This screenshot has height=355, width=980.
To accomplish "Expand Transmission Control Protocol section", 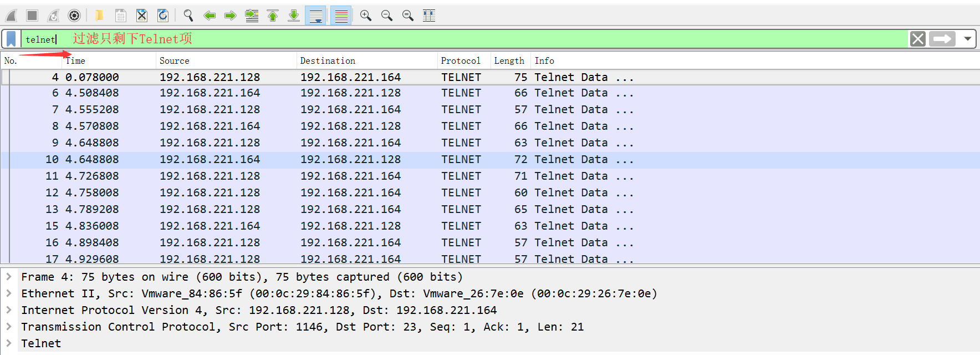I will (9, 326).
